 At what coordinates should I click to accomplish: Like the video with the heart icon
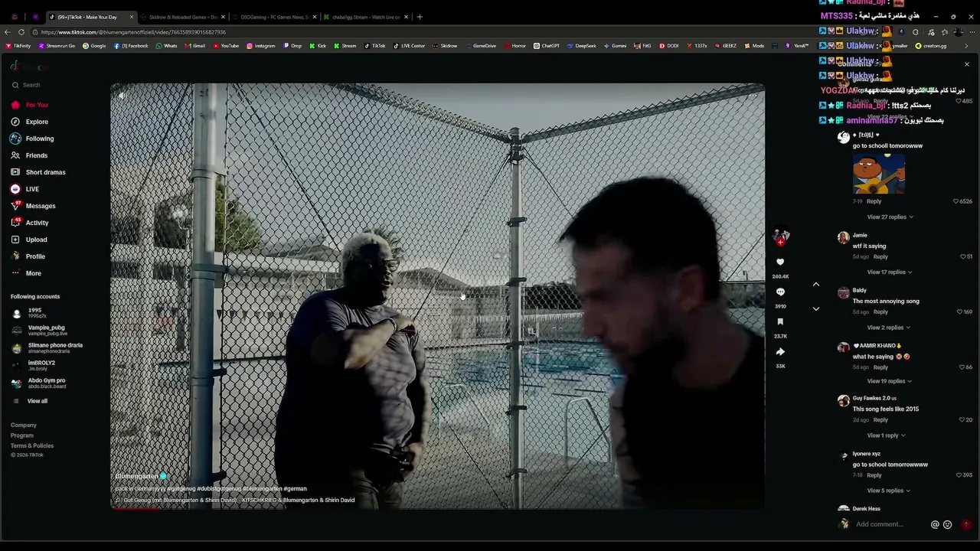point(780,262)
